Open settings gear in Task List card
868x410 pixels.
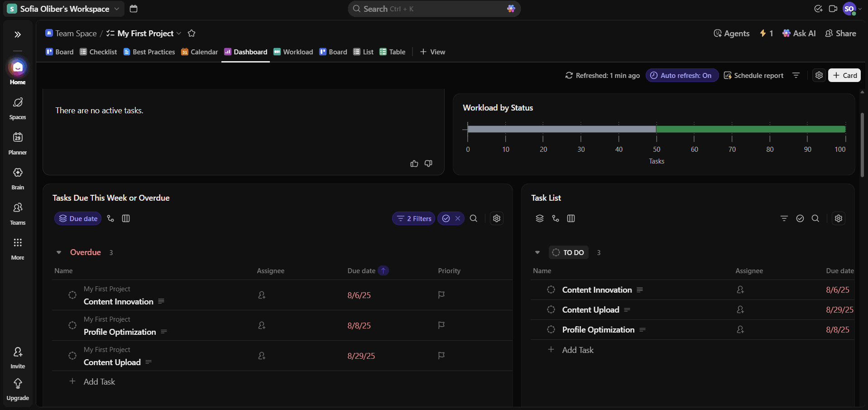coord(839,218)
